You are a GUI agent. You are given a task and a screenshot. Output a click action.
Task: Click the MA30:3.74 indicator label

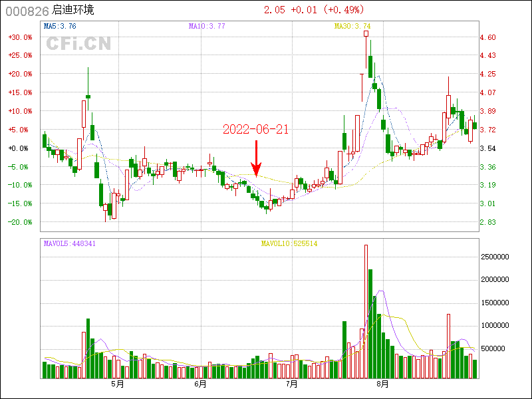tap(352, 26)
